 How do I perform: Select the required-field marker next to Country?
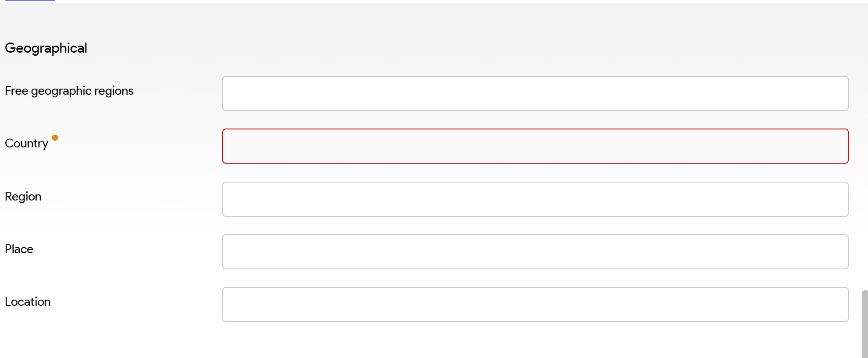click(x=55, y=138)
